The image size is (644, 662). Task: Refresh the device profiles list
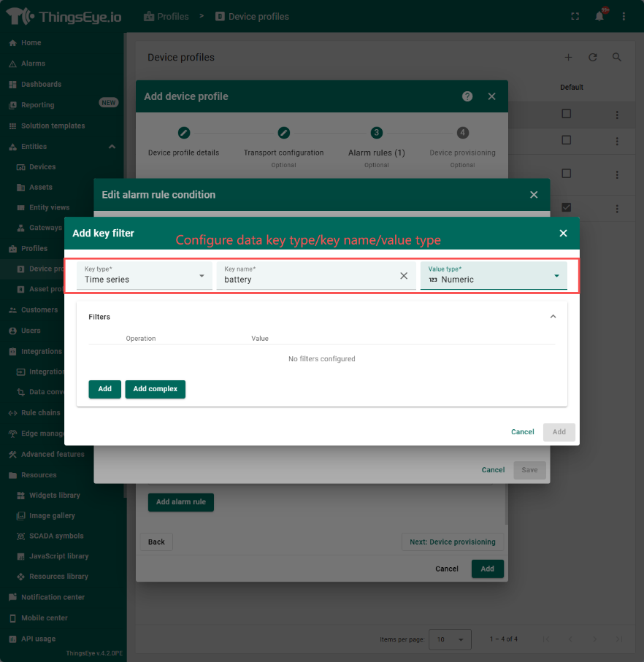tap(593, 58)
